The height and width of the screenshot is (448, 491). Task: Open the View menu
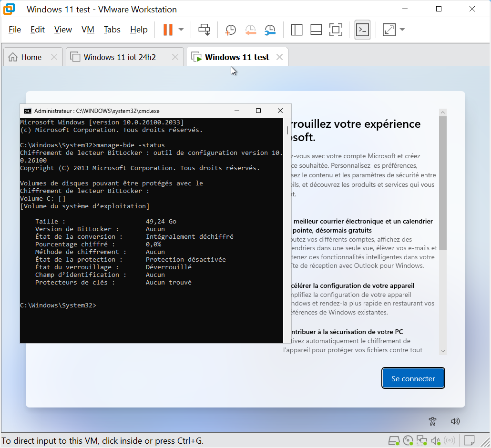(63, 30)
